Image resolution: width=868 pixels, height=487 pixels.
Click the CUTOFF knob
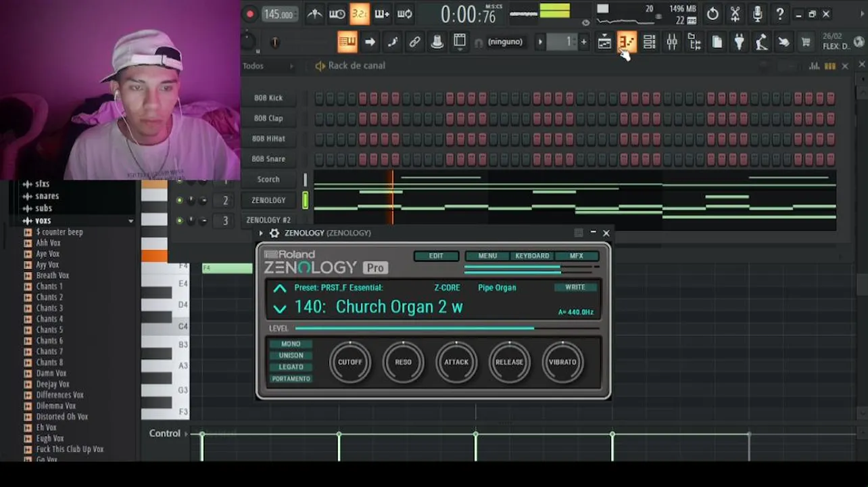tap(350, 362)
